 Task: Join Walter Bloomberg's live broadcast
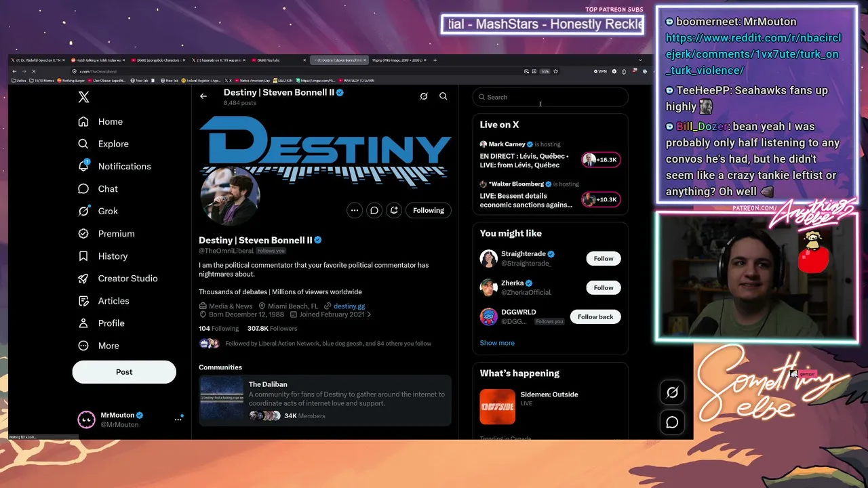pos(600,200)
